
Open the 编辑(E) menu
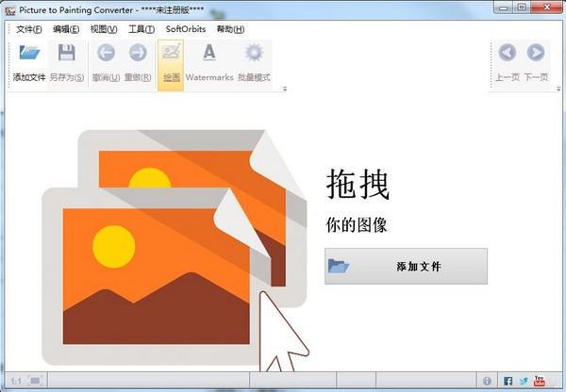tap(66, 29)
